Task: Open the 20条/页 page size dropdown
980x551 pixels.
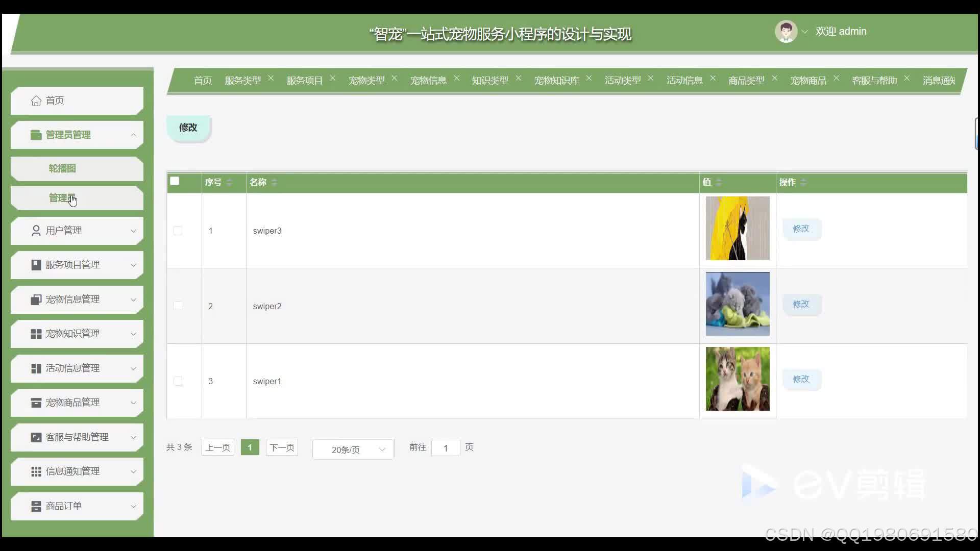Action: click(353, 449)
